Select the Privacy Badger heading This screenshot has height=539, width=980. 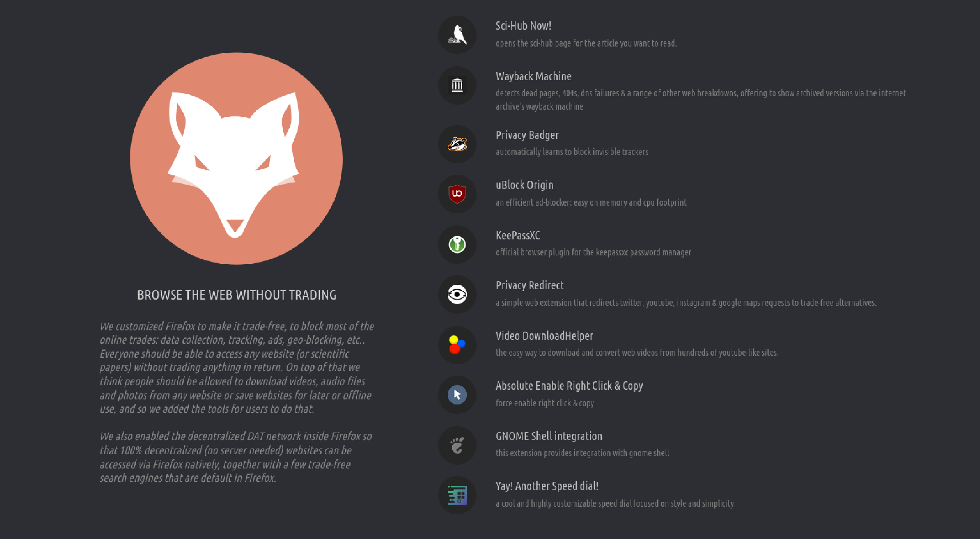pyautogui.click(x=527, y=135)
